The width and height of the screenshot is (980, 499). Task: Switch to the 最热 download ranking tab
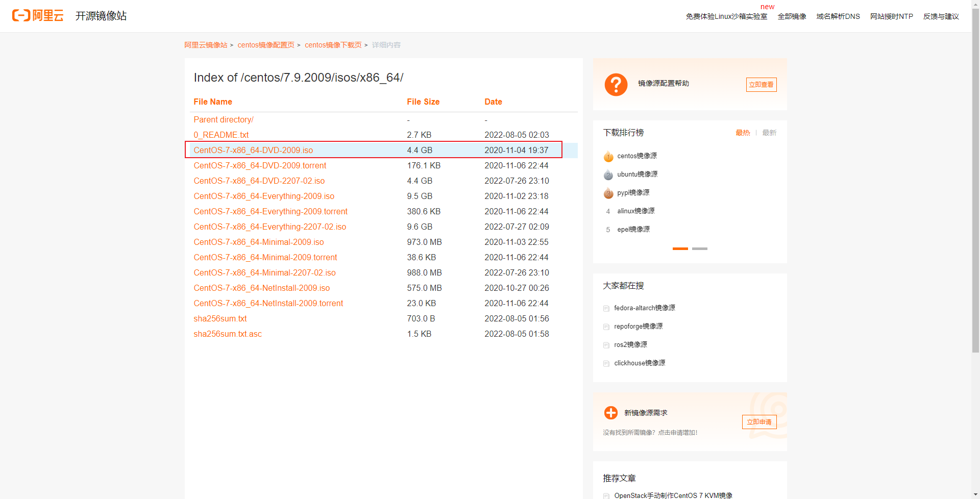(x=743, y=133)
